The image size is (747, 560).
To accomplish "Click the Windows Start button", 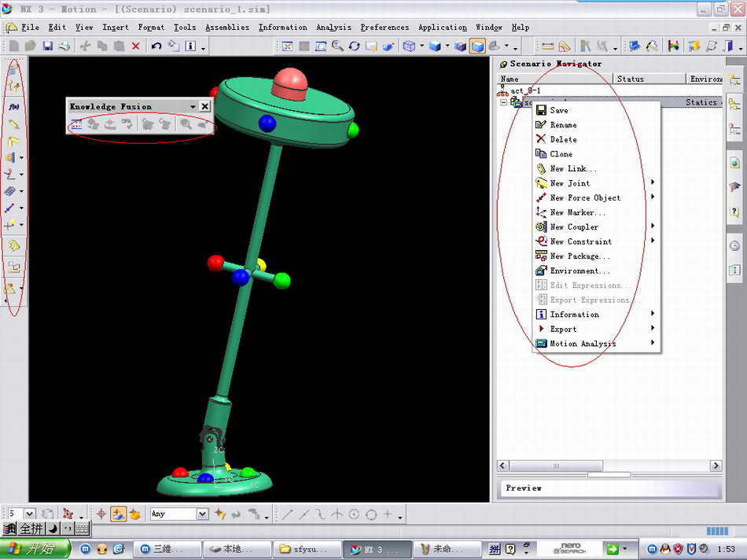I will [x=35, y=549].
